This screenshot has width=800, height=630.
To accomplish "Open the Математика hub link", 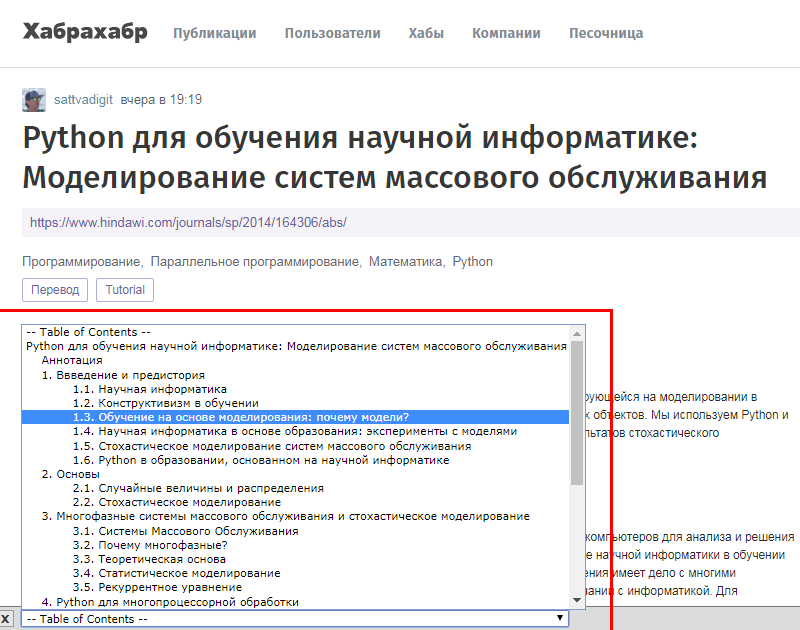I will (405, 262).
